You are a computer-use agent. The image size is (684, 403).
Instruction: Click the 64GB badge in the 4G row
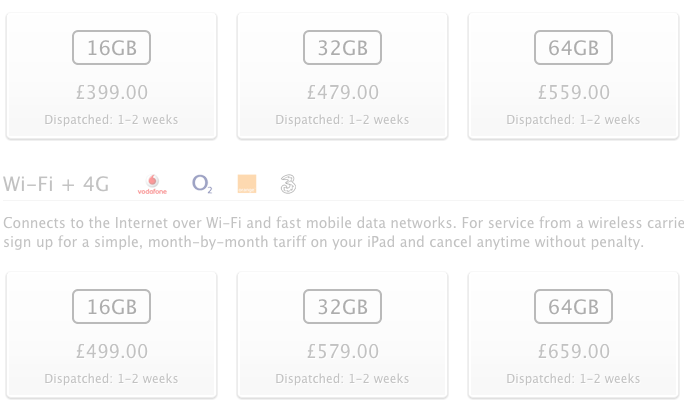click(574, 307)
